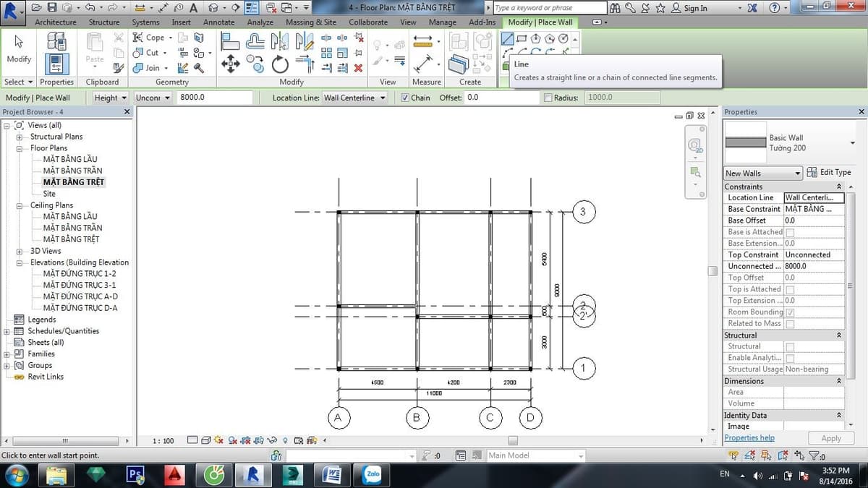The height and width of the screenshot is (488, 868).
Task: Click the Zoom region icon in navigation bar
Action: (x=695, y=171)
